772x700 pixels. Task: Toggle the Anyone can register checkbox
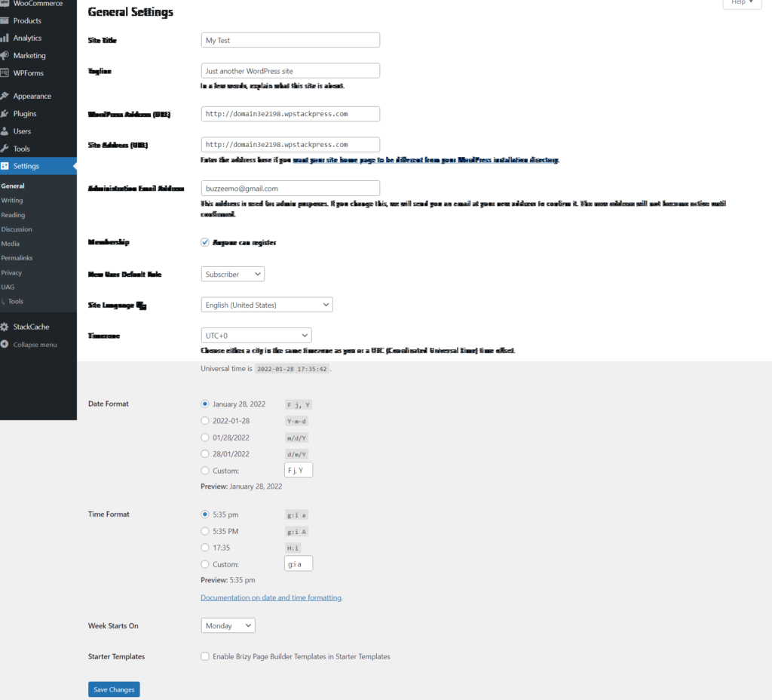[205, 242]
